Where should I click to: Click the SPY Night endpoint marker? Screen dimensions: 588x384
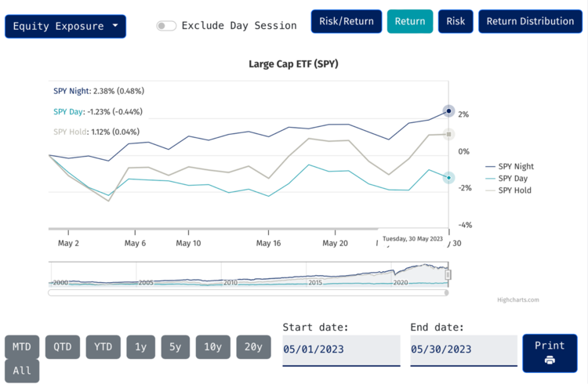pos(448,111)
